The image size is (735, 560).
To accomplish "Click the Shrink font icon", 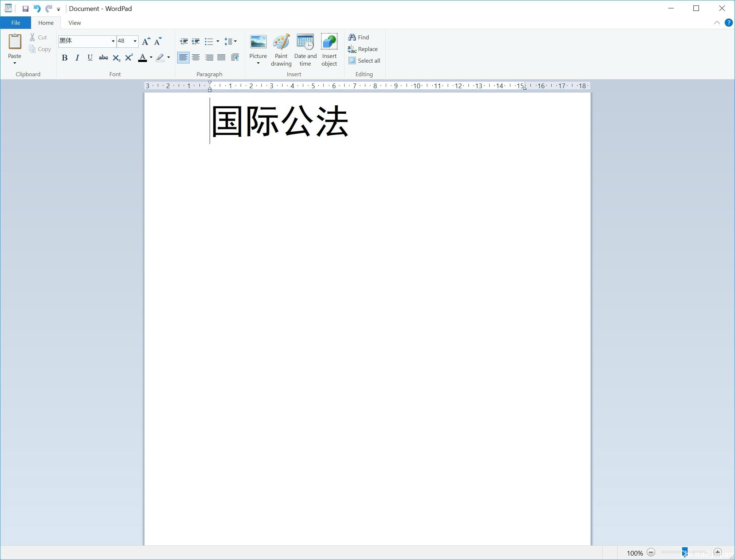I will [x=158, y=41].
